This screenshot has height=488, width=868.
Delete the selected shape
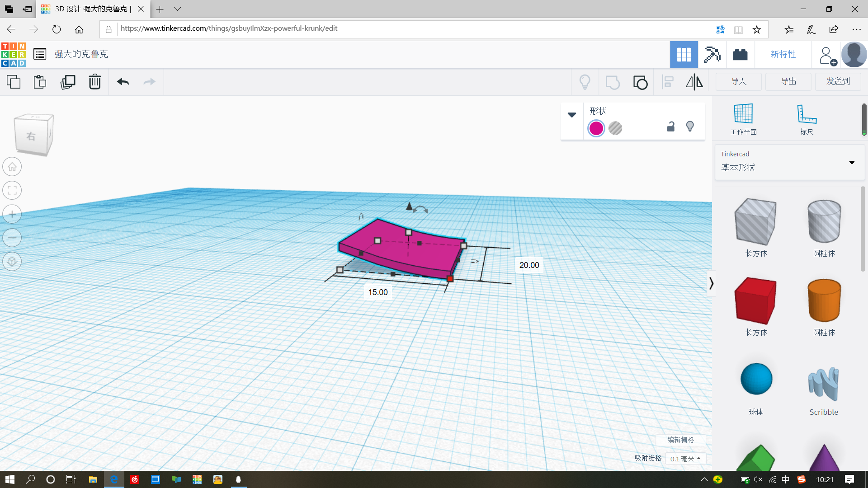95,82
